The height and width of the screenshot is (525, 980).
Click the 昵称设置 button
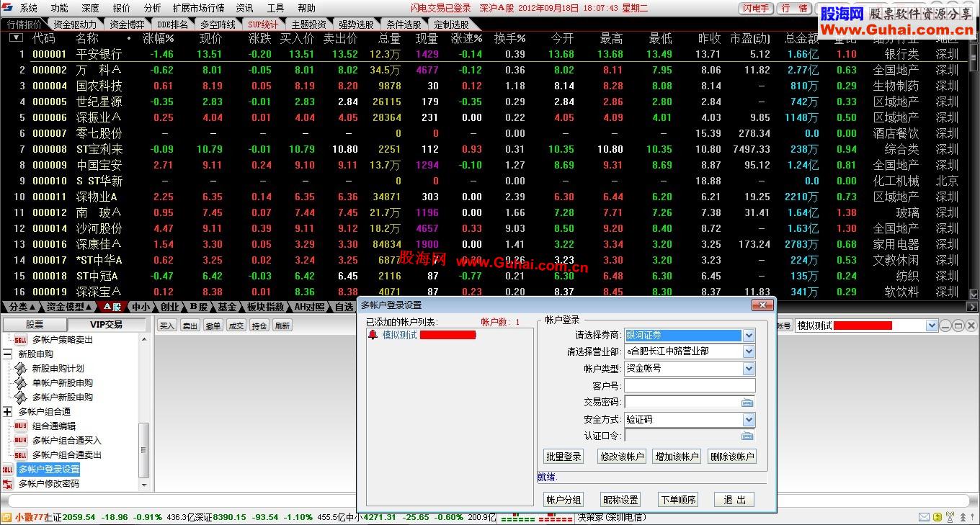[620, 500]
